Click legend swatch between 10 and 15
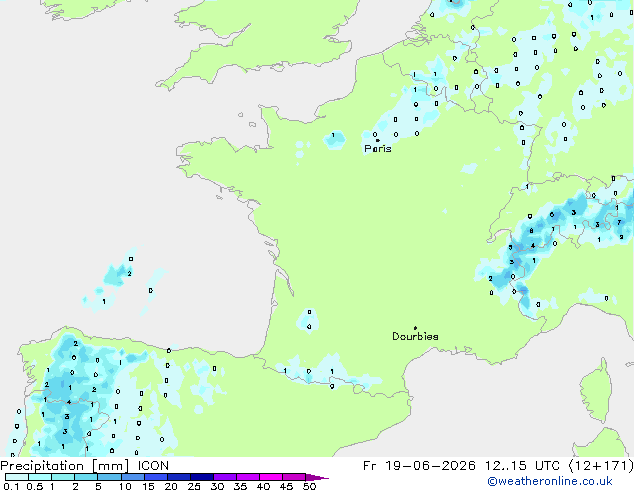Screen dimensions: 634x490 (x=133, y=477)
